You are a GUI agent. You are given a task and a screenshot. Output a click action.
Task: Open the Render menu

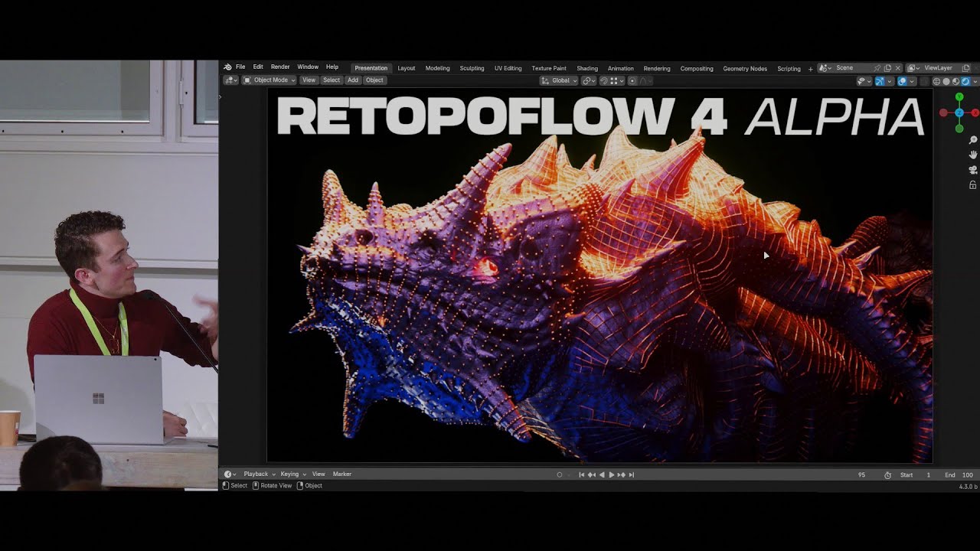pos(280,67)
